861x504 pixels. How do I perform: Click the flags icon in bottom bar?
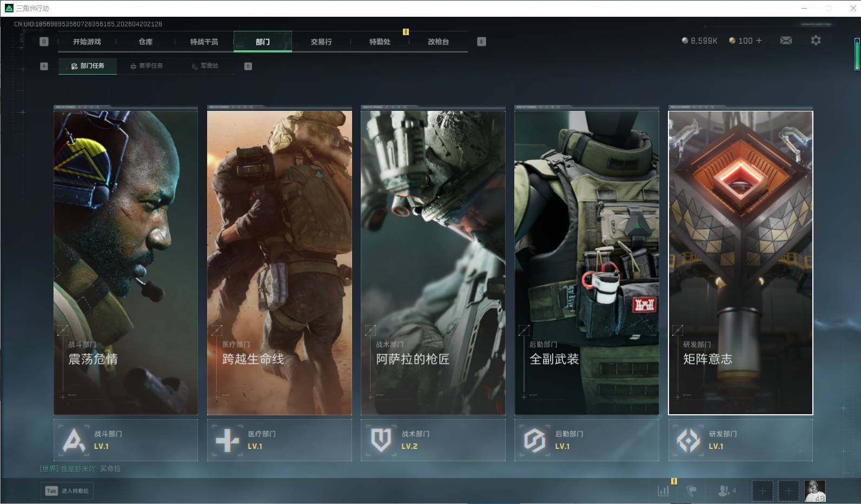pos(691,491)
